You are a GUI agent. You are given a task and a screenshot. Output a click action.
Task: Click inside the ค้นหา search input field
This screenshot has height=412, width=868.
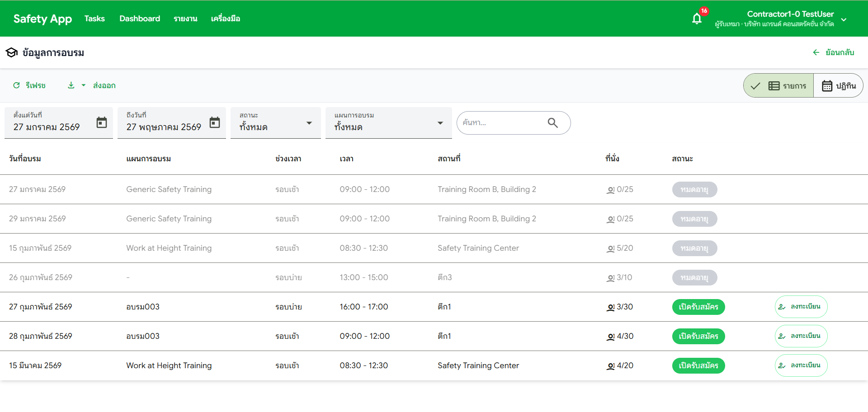tap(502, 122)
